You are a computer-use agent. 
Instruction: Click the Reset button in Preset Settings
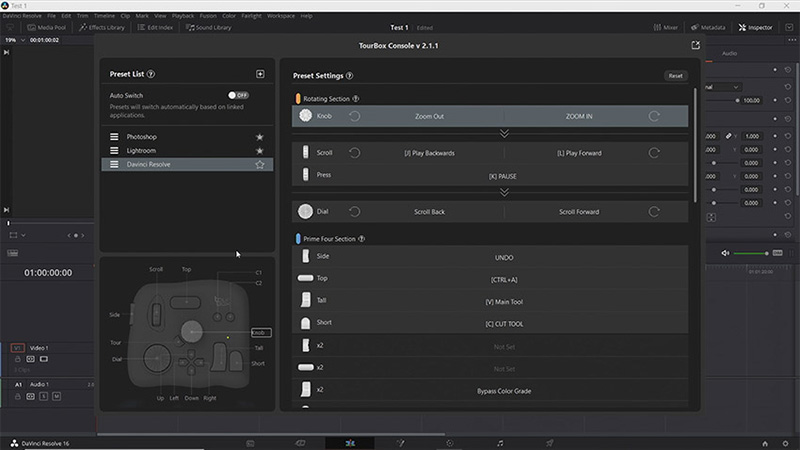click(675, 75)
